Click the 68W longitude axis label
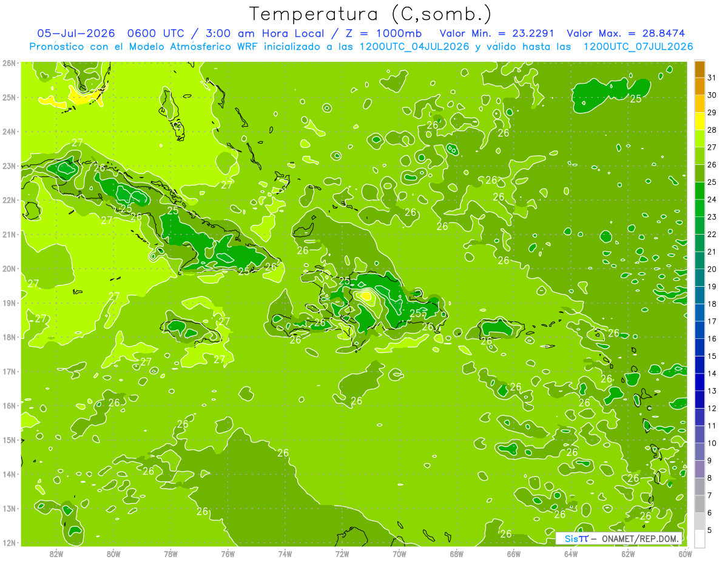This screenshot has width=728, height=562. tap(456, 554)
